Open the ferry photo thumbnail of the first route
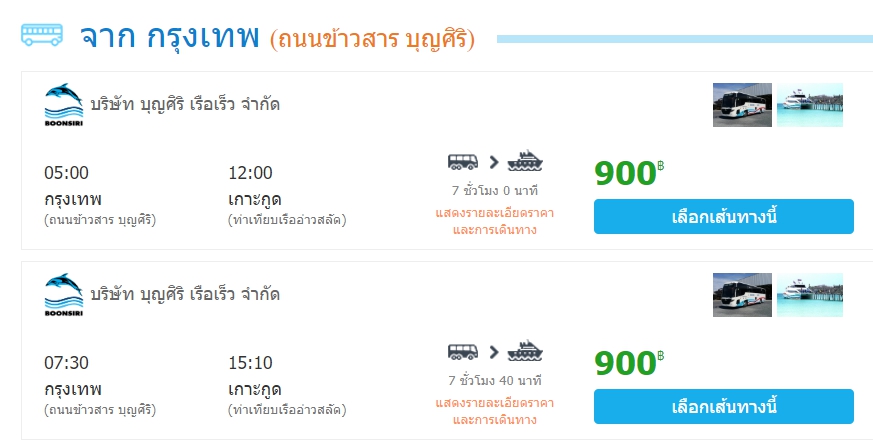The height and width of the screenshot is (440, 873). 810,105
